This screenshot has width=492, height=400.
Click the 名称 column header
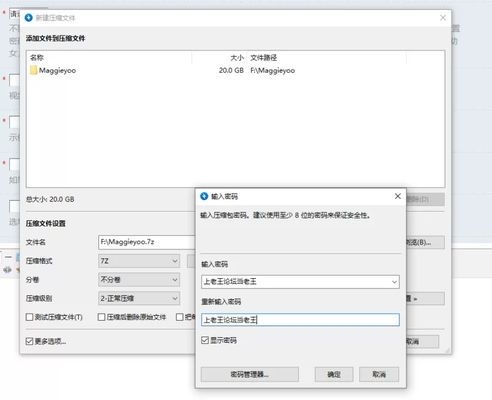pos(37,58)
